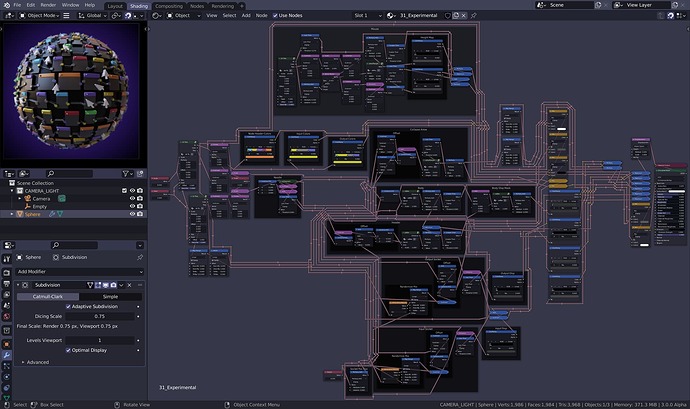Screen dimensions: 690x409
Task: Open the Object Mode dropdown
Action: tap(39, 15)
